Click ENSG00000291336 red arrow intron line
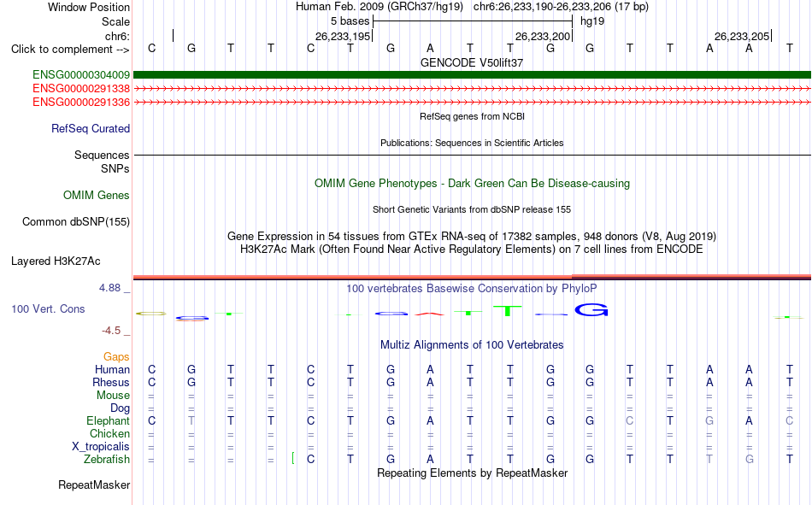 coord(472,102)
